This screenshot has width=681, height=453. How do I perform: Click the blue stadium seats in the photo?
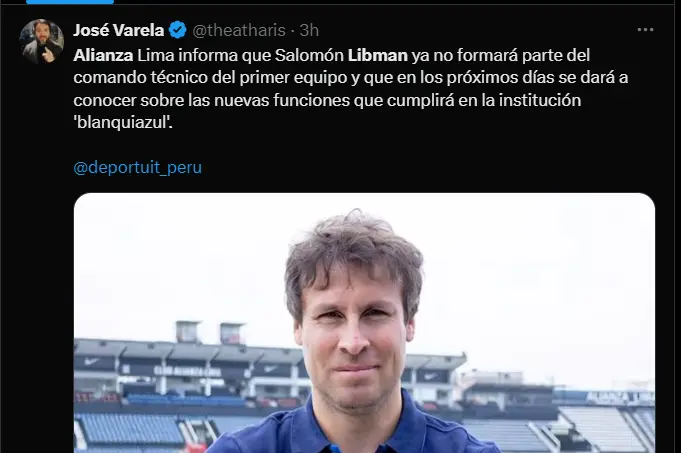132,428
